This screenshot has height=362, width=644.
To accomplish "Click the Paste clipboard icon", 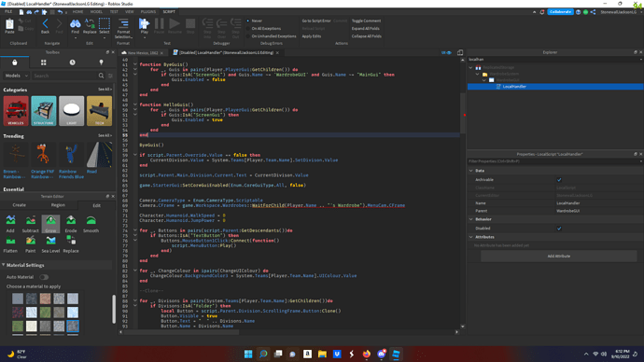I will [x=9, y=25].
